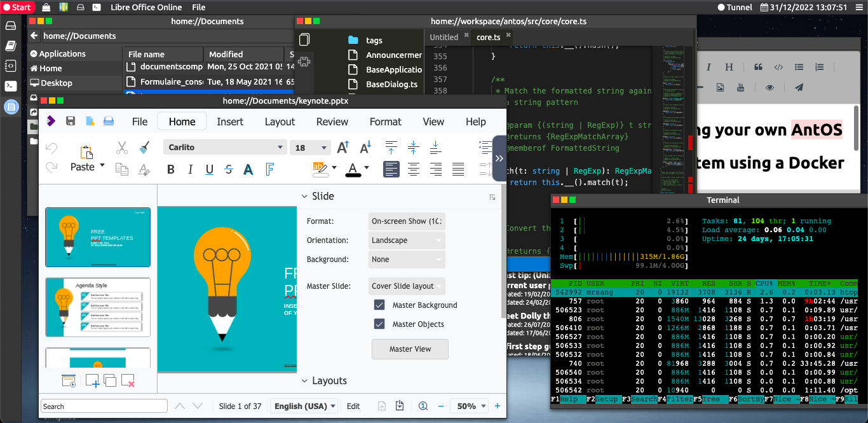Open the Orientation Landscape dropdown
Screen dimensions: 868x423
pos(407,240)
